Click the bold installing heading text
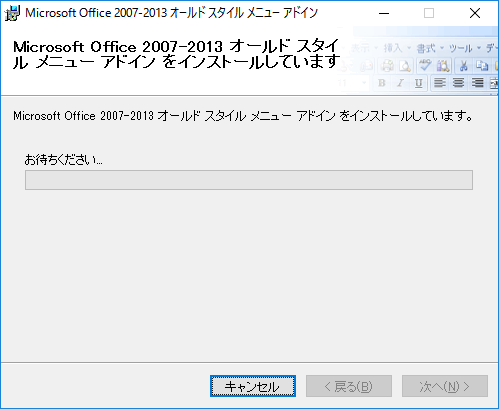The width and height of the screenshot is (499, 409). [176, 54]
